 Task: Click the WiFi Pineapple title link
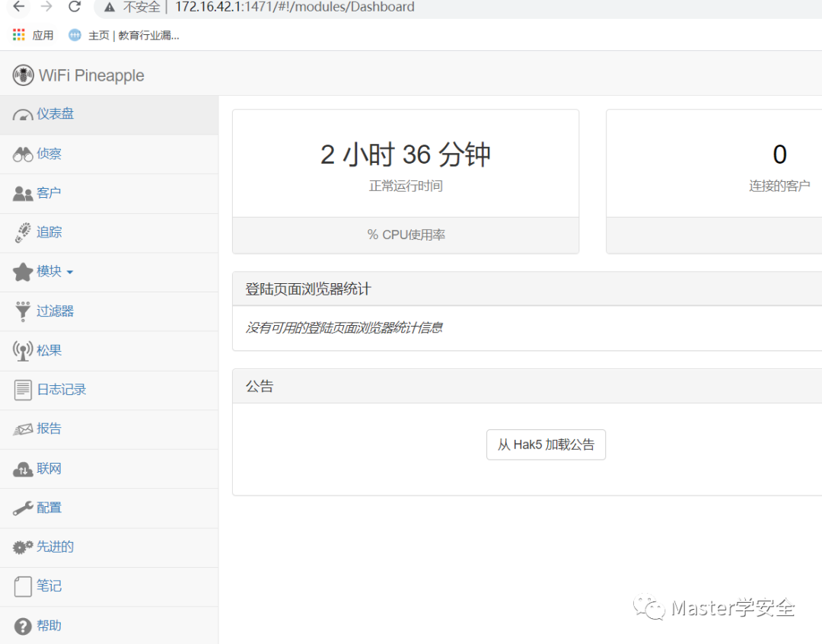tap(91, 75)
